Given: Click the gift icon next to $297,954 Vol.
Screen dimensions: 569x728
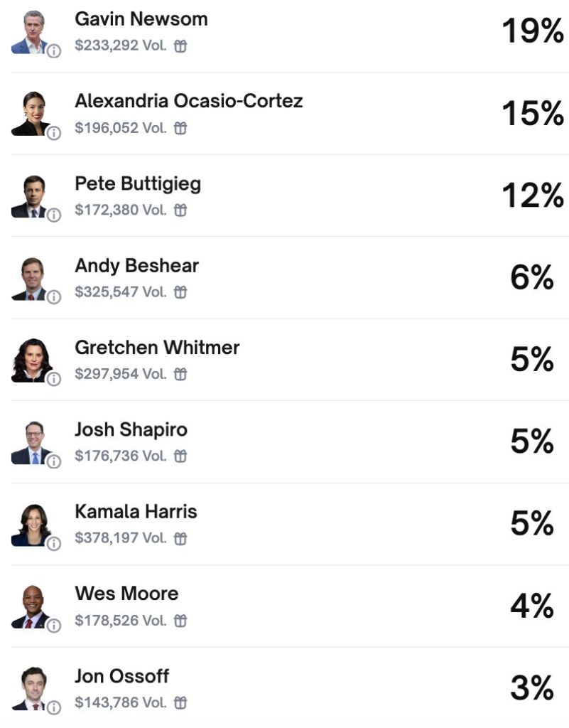Looking at the screenshot, I should click(180, 374).
